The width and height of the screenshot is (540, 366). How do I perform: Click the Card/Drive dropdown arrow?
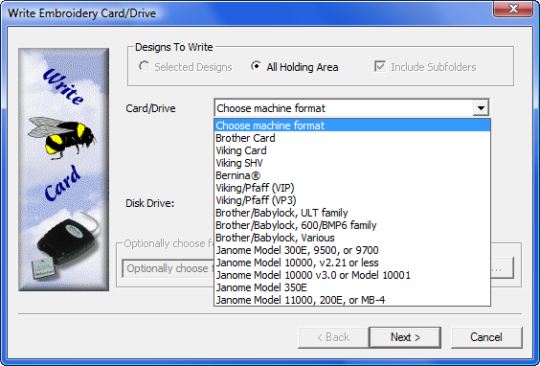click(x=481, y=108)
